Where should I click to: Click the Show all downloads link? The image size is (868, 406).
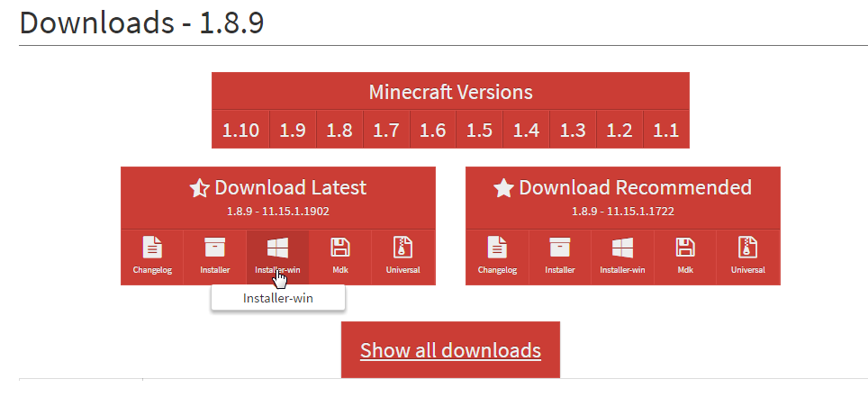(x=450, y=350)
